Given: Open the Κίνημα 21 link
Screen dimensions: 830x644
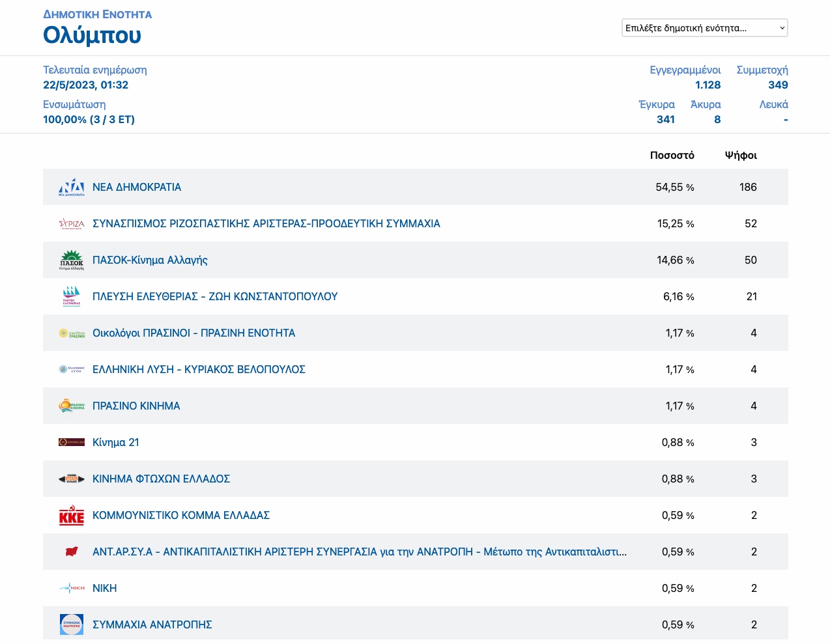Looking at the screenshot, I should pyautogui.click(x=116, y=442).
